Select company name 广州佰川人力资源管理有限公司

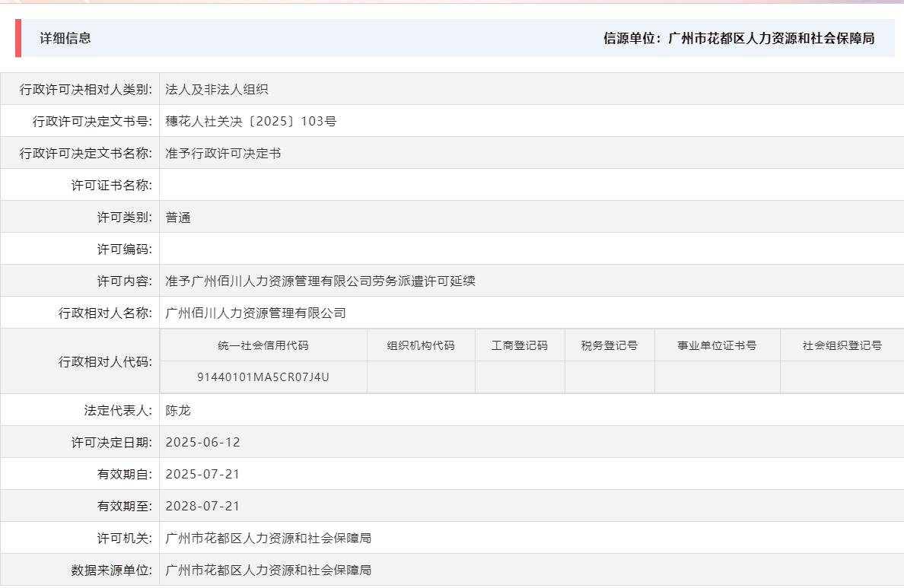point(254,312)
